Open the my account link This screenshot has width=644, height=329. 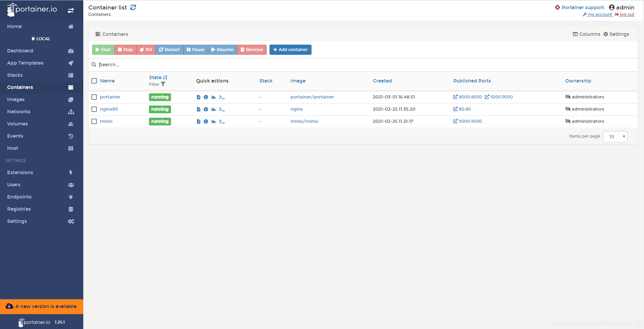point(598,15)
